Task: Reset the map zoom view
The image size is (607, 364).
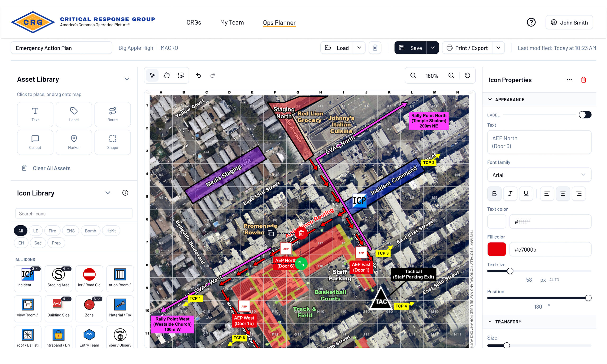Action: (x=467, y=76)
